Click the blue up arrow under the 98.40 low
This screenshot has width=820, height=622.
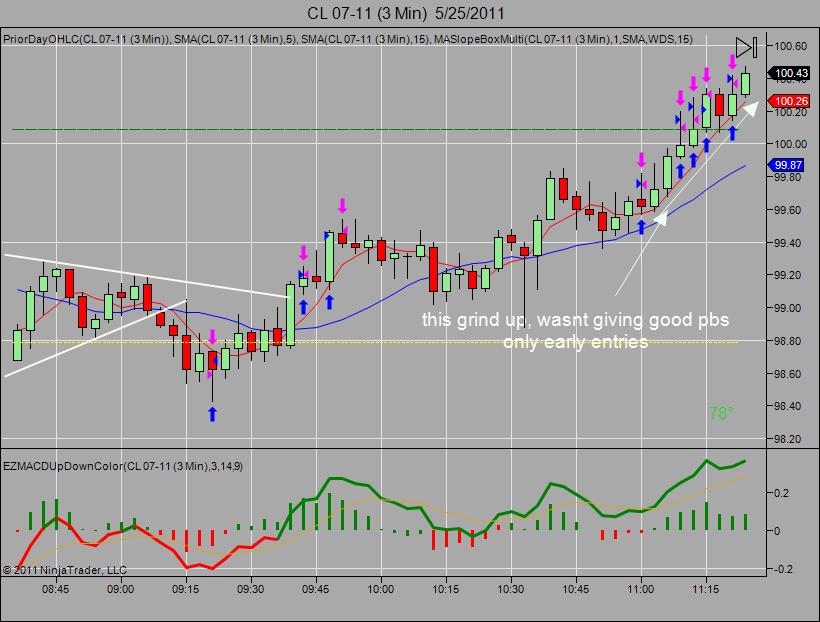pos(212,414)
